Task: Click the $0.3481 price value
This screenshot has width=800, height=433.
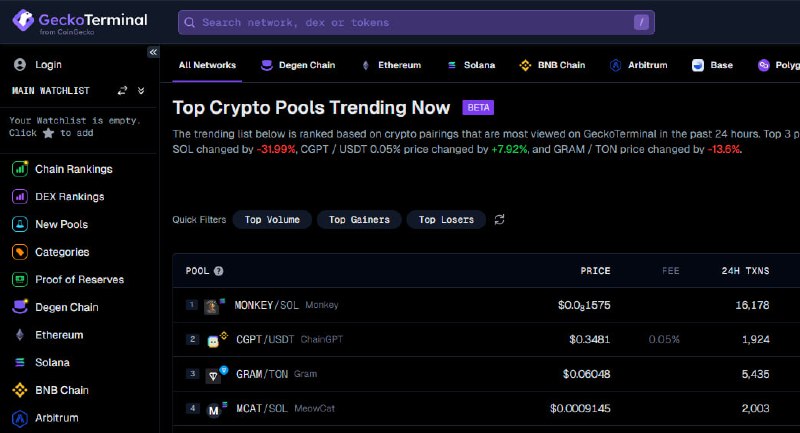Action: (x=589, y=339)
